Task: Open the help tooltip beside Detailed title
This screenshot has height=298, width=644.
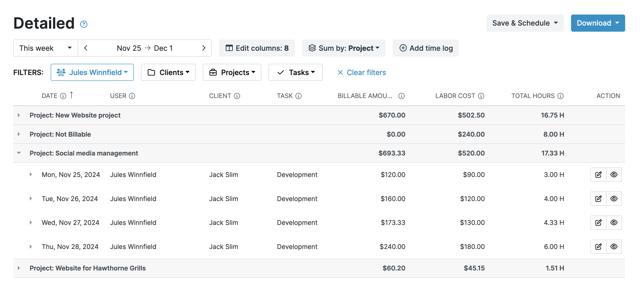Action: [x=84, y=24]
